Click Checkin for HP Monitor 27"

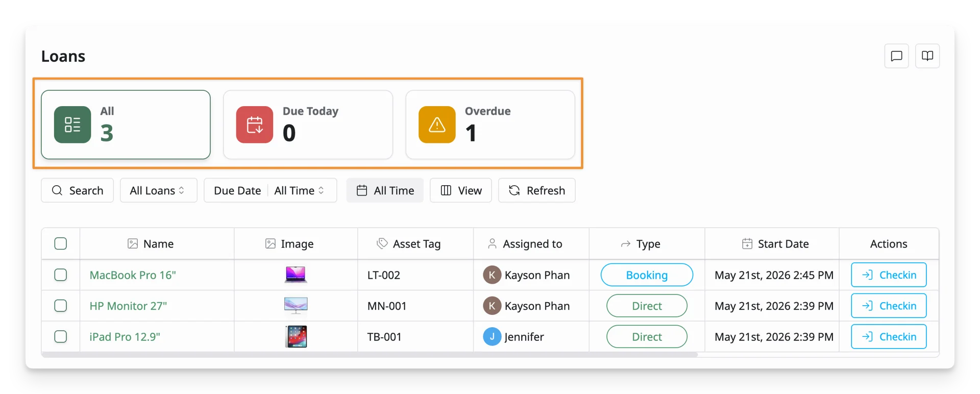(889, 306)
